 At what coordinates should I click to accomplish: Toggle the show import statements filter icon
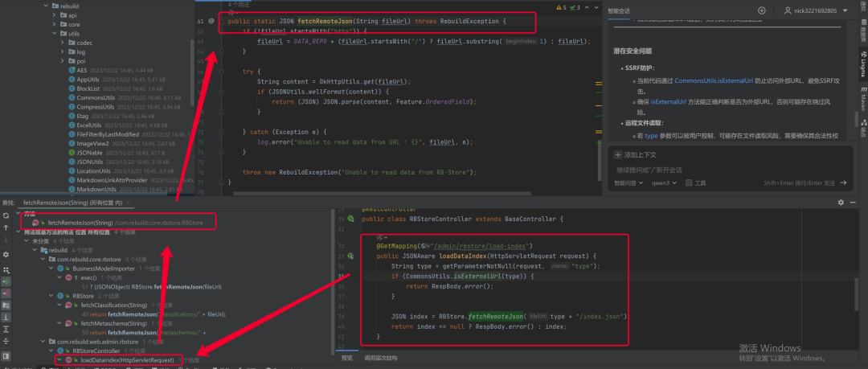[6, 305]
